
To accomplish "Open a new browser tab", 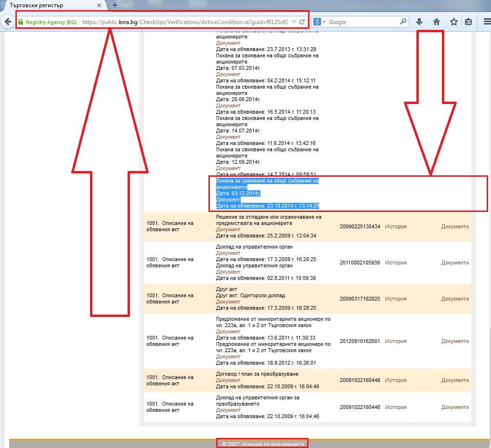I will 115,5.
